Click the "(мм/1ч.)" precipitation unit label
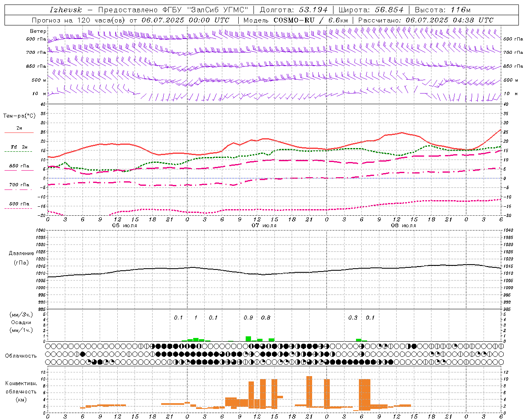This screenshot has height=420, width=525. [x=21, y=330]
